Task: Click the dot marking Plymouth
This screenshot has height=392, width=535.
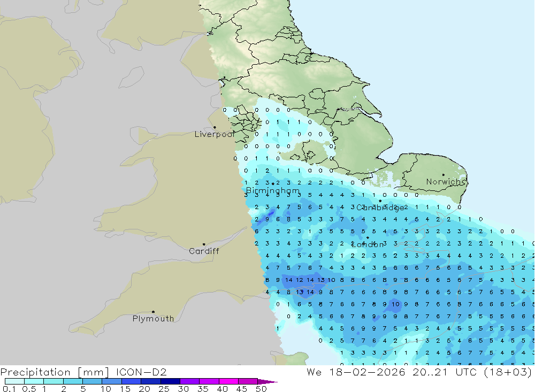Action: [153, 312]
